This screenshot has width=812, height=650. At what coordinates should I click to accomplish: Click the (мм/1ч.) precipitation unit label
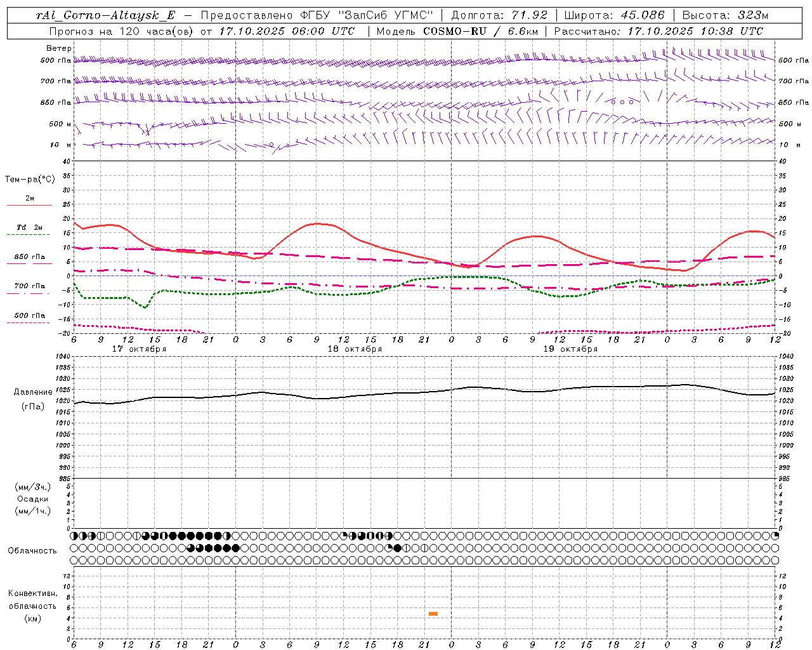pyautogui.click(x=32, y=512)
